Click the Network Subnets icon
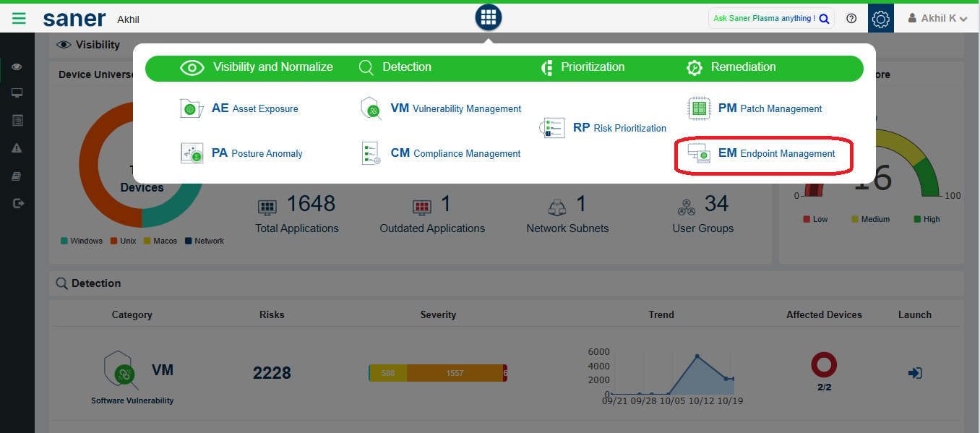980x433 pixels. point(556,207)
